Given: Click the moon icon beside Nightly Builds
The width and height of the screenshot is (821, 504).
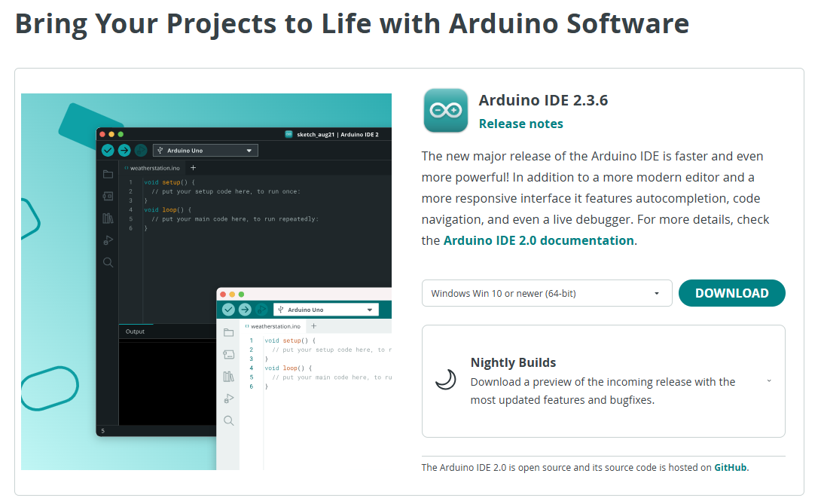Looking at the screenshot, I should click(x=446, y=380).
